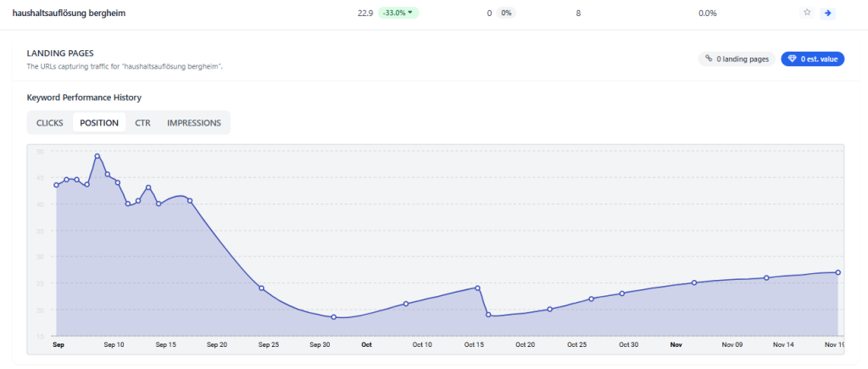Click the 0.0% CTR value

point(708,13)
